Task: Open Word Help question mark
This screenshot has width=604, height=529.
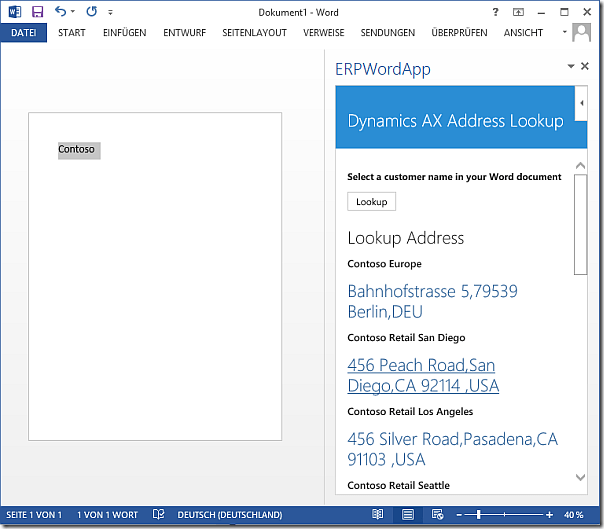Action: click(x=496, y=12)
